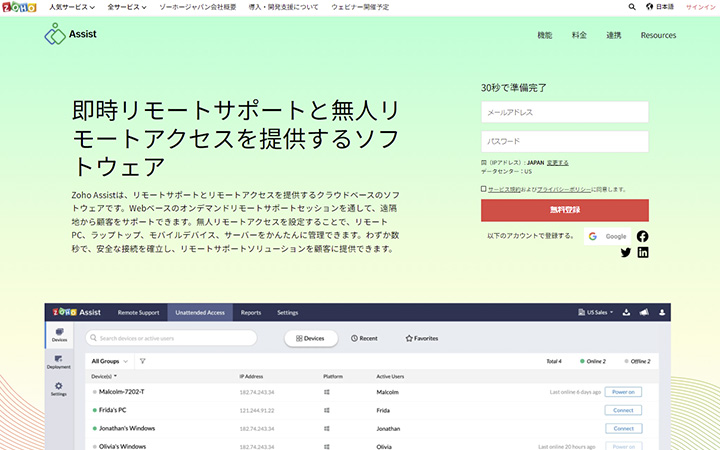Image resolution: width=720 pixels, height=450 pixels.
Task: Click the Frida's PC device name
Action: (x=112, y=410)
